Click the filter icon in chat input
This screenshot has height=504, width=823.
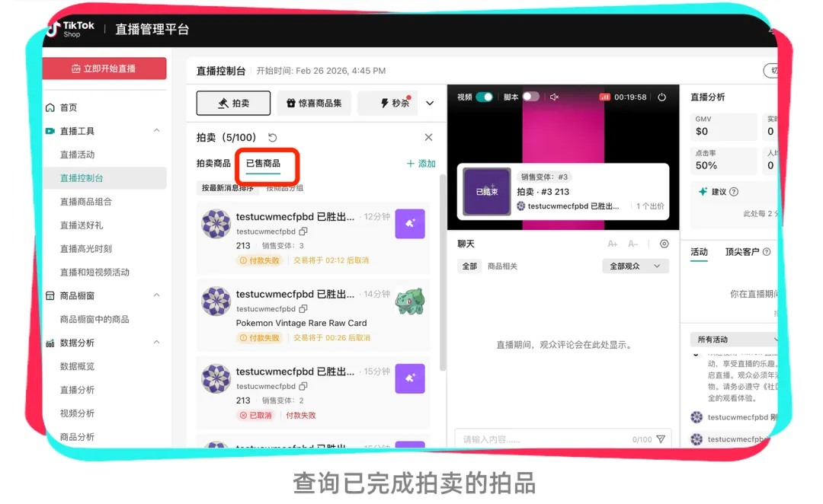click(x=661, y=439)
